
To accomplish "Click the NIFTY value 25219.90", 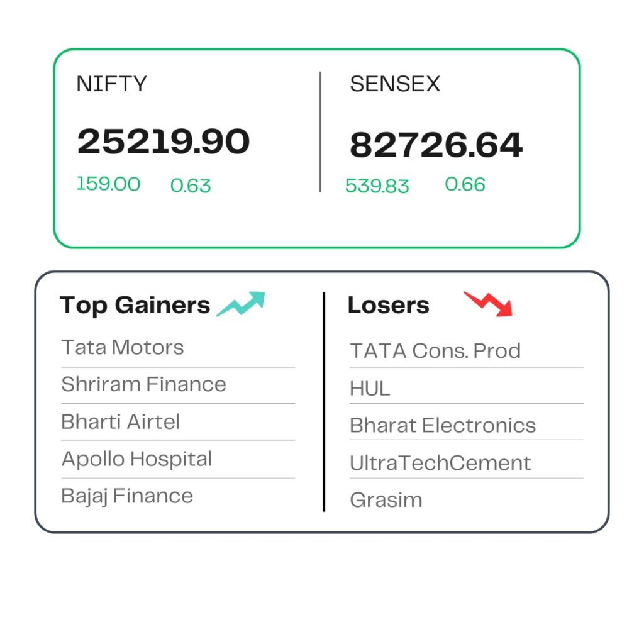I will coord(164,142).
